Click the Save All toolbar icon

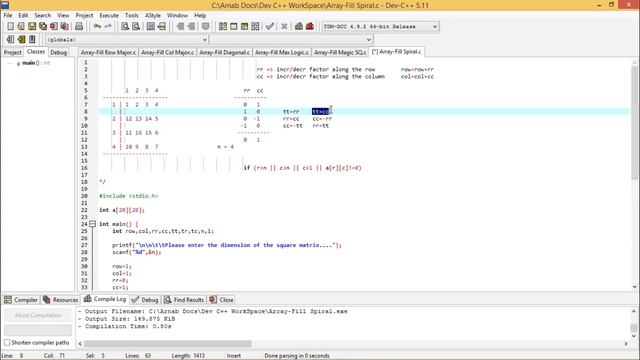tap(43, 27)
